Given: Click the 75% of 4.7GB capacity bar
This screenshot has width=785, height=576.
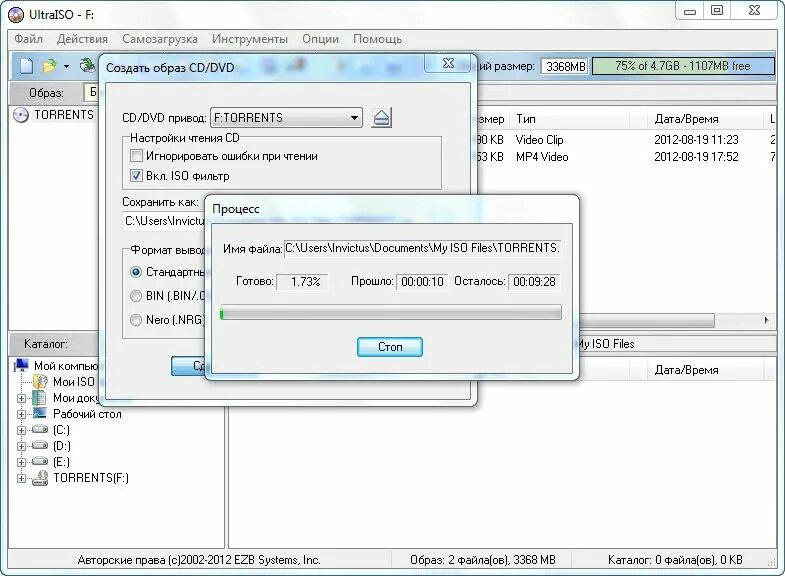Looking at the screenshot, I should coord(683,66).
